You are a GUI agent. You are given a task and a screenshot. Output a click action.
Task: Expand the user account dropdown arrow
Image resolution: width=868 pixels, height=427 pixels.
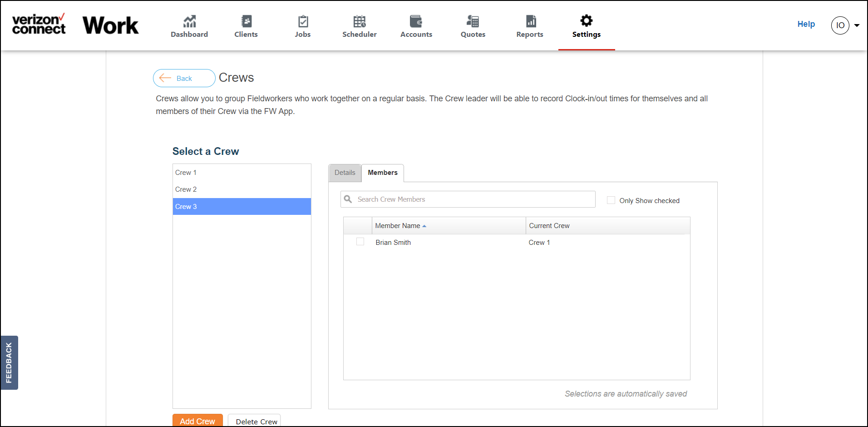click(x=857, y=25)
